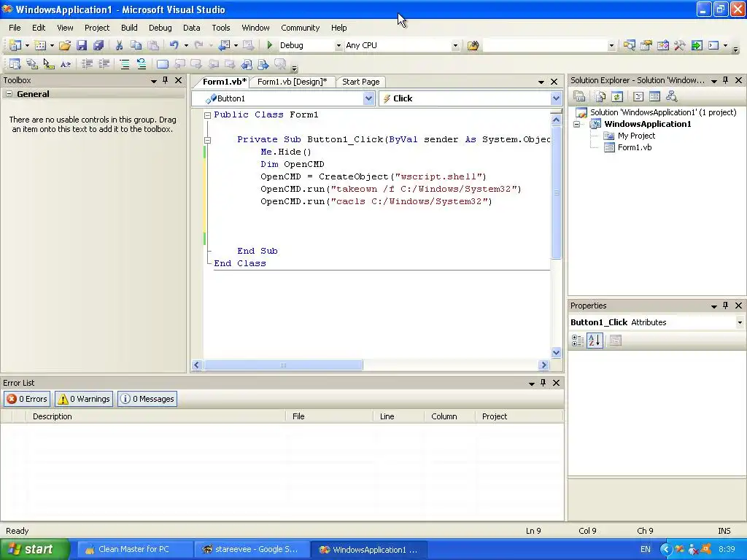Click the Open File folder icon
This screenshot has height=560, width=747.
point(65,45)
